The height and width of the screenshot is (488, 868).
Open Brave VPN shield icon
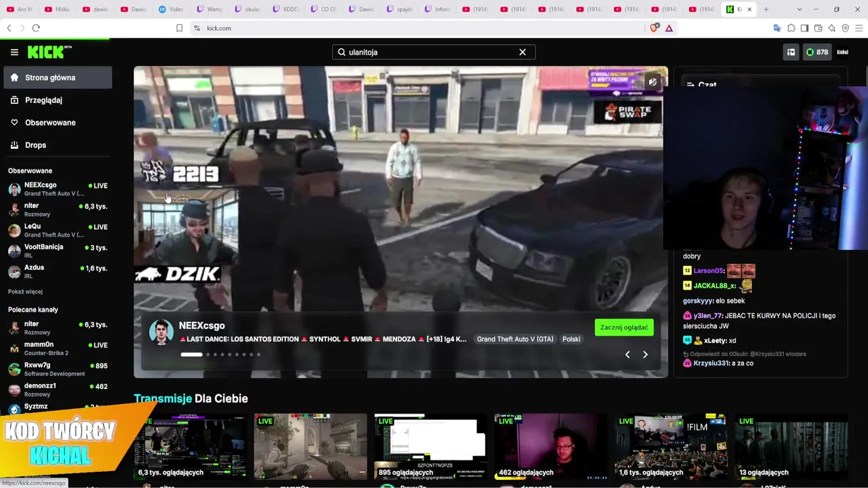[x=845, y=28]
